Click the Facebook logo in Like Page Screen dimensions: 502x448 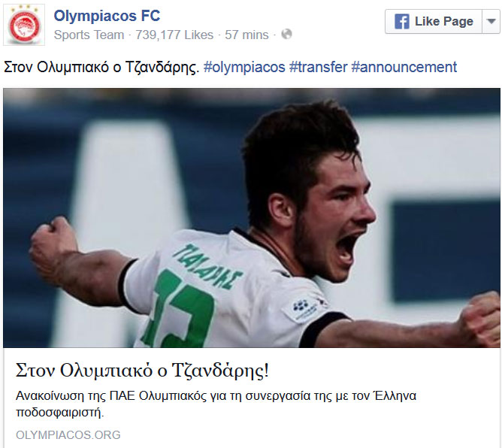402,22
